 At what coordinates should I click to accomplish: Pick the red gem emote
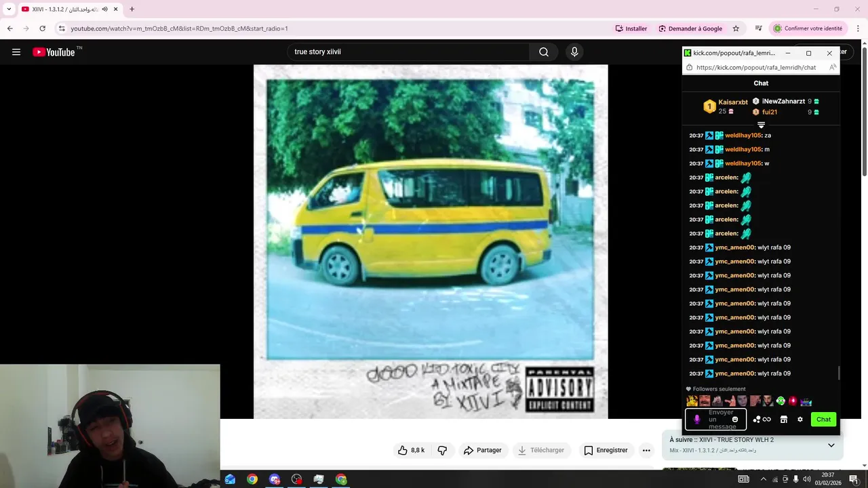pos(793,401)
